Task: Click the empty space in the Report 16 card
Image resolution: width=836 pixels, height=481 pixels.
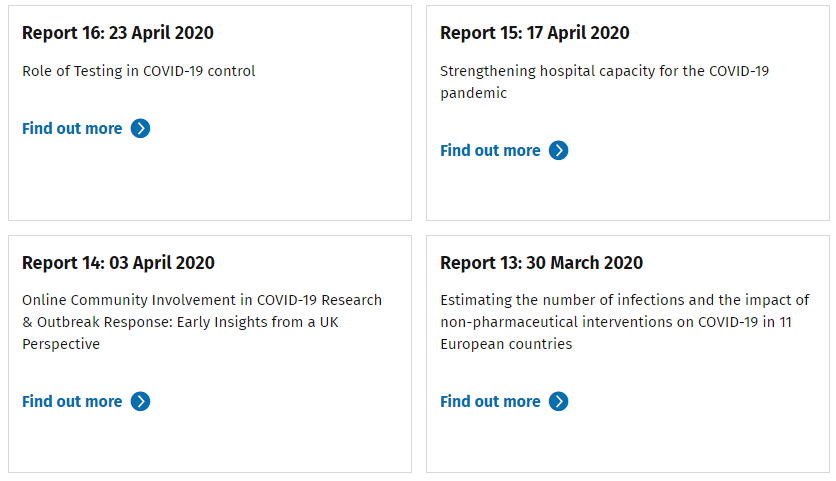Action: tap(210, 180)
